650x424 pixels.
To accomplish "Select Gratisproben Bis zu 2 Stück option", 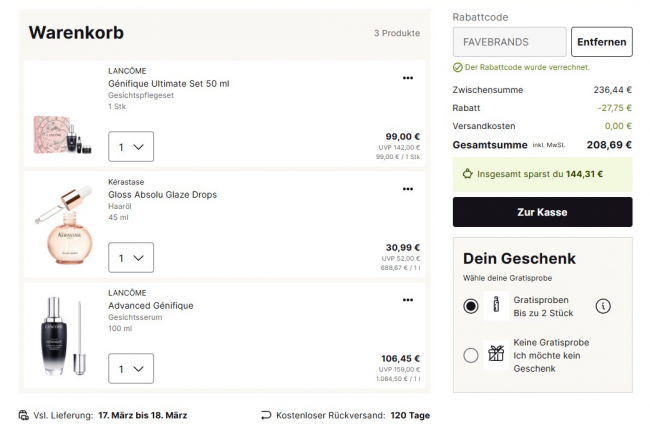I will click(x=471, y=306).
